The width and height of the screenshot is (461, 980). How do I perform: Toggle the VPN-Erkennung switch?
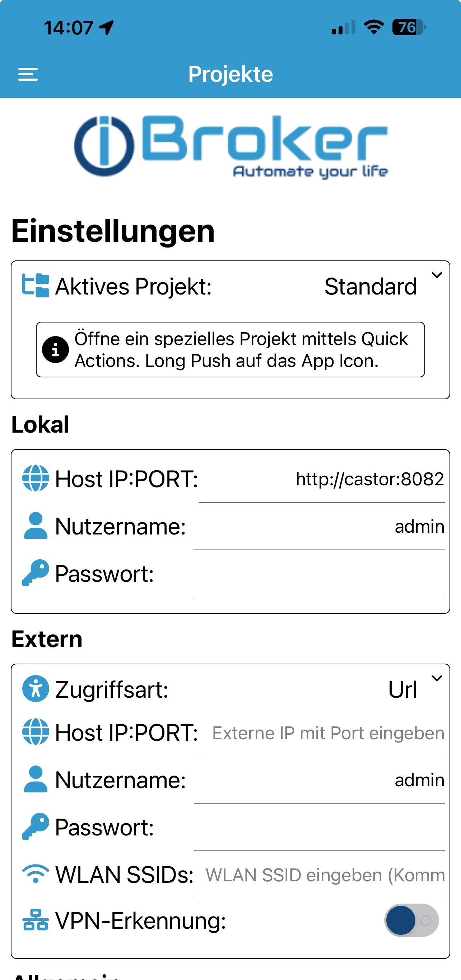click(x=411, y=920)
